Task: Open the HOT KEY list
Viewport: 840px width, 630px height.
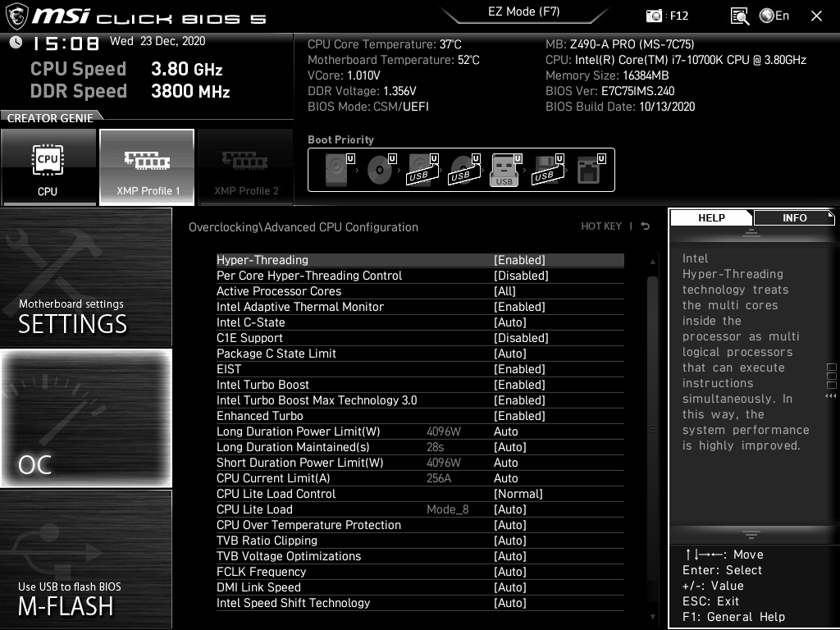Action: (601, 226)
